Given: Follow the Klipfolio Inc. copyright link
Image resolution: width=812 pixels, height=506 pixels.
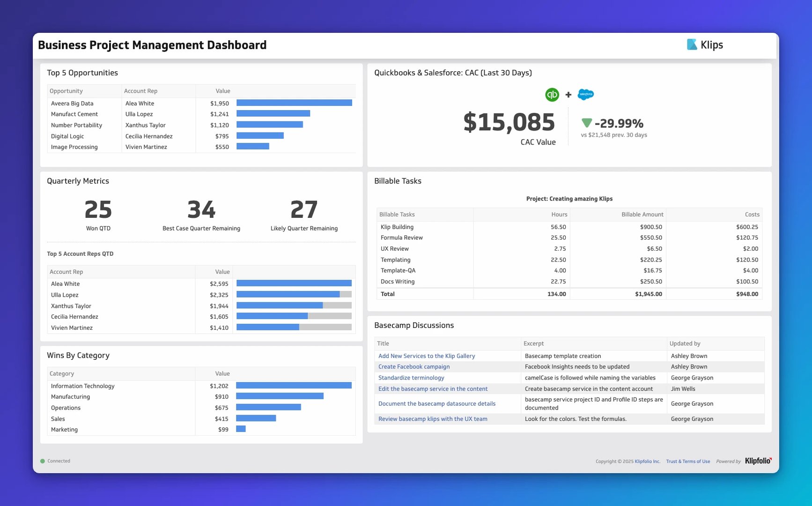Looking at the screenshot, I should [647, 461].
